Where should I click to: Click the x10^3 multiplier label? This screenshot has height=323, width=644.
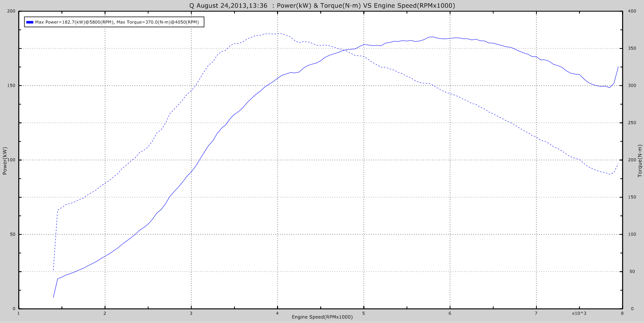579,313
